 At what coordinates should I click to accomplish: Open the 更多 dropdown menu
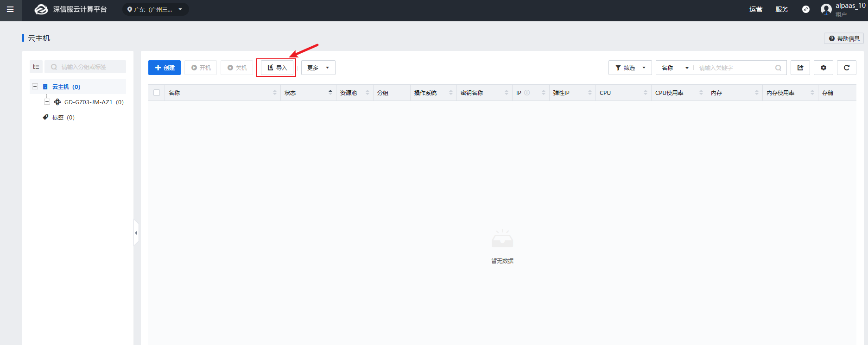pos(318,68)
